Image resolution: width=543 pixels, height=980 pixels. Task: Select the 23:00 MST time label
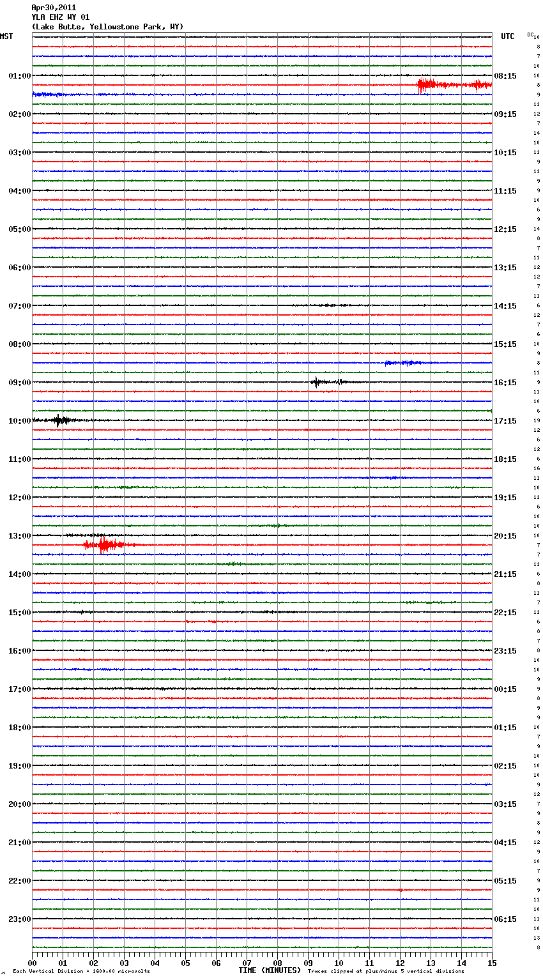pyautogui.click(x=20, y=919)
